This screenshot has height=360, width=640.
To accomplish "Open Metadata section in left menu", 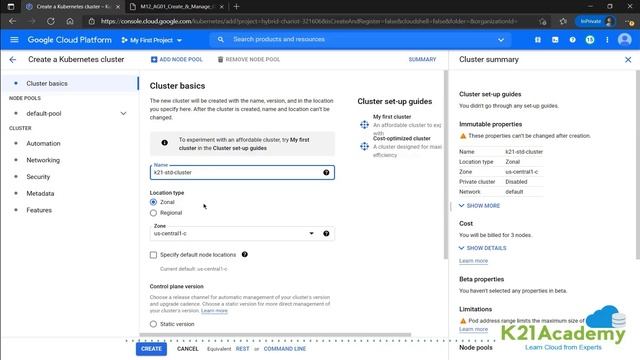I will [40, 193].
